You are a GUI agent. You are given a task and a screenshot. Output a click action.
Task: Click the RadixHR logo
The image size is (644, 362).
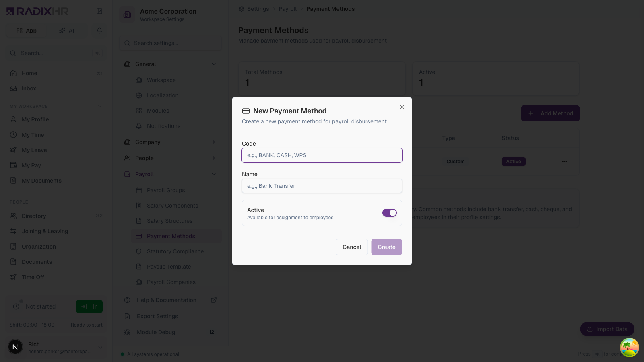click(x=37, y=11)
